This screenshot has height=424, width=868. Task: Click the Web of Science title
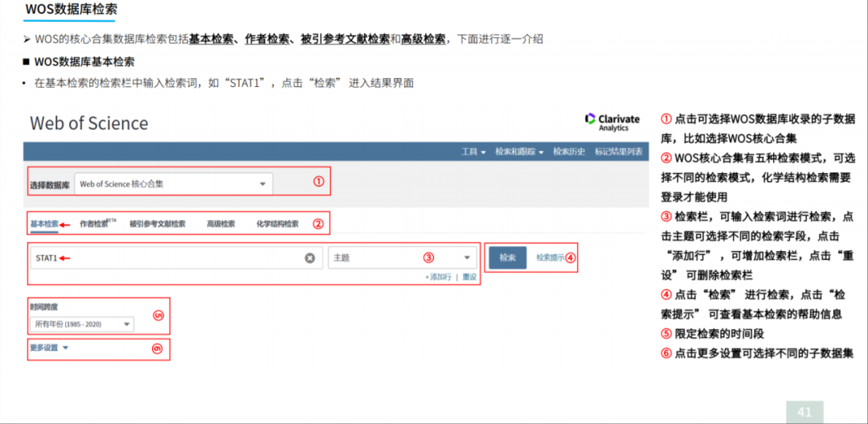pos(89,122)
